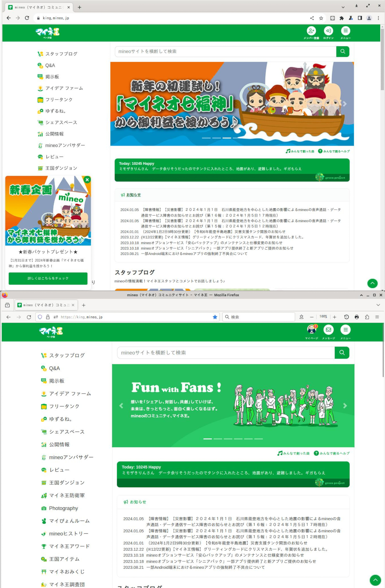Click Firefox tracking protection shield icon

[x=40, y=317]
